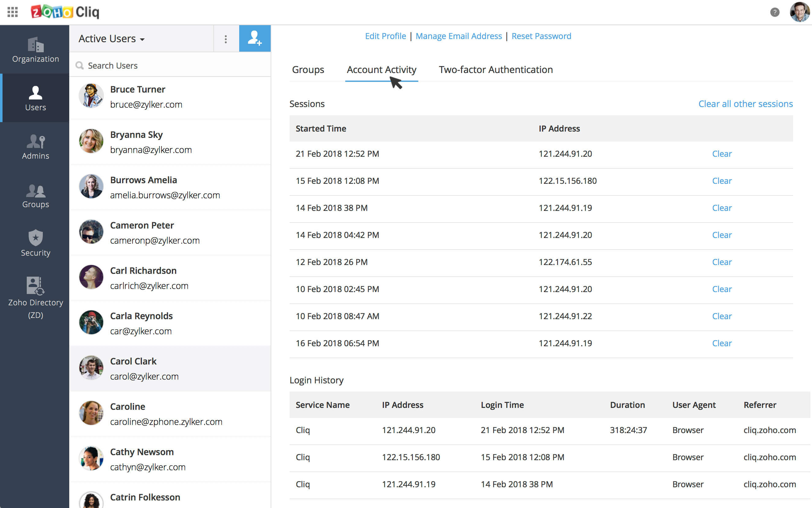The width and height of the screenshot is (812, 508).
Task: Select user Bryanna Sky
Action: click(170, 142)
